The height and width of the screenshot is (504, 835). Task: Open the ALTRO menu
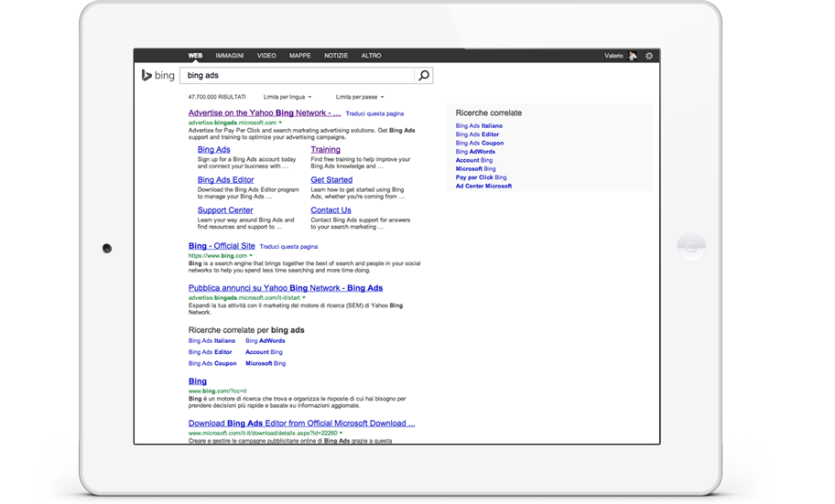click(x=371, y=56)
